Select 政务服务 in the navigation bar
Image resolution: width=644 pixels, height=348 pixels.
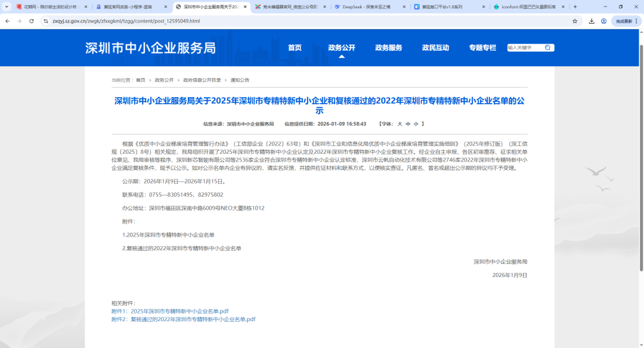(388, 48)
